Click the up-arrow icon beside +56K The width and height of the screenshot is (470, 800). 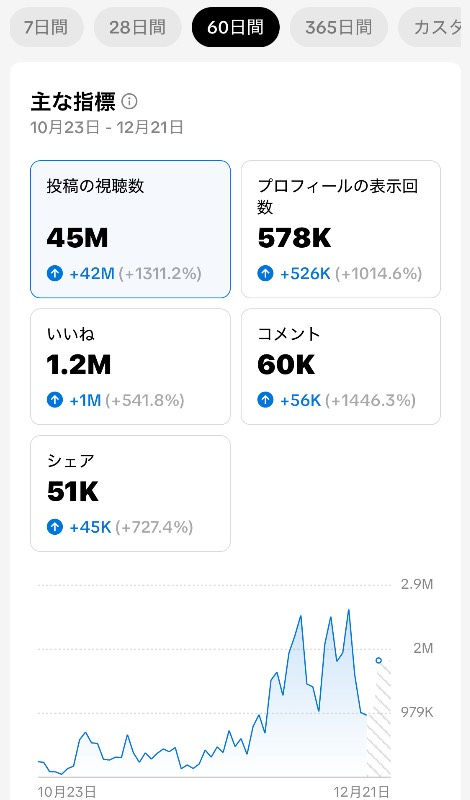[x=265, y=400]
